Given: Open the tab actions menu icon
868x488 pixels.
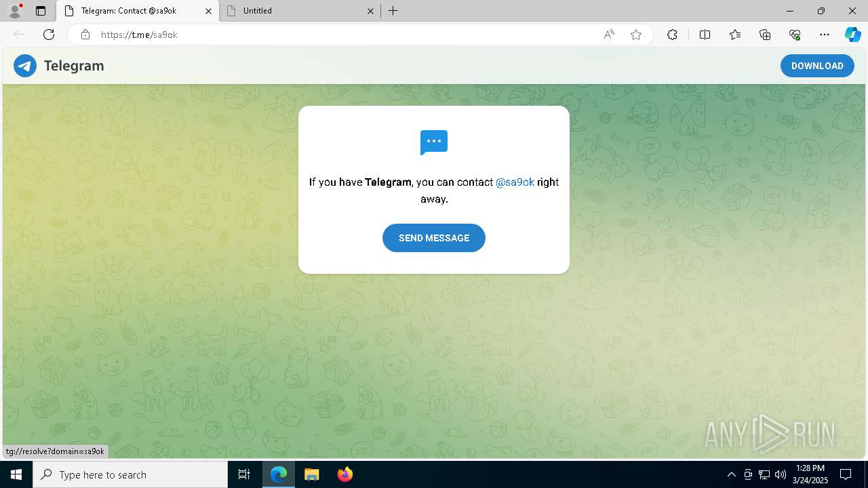Looking at the screenshot, I should pos(41,11).
